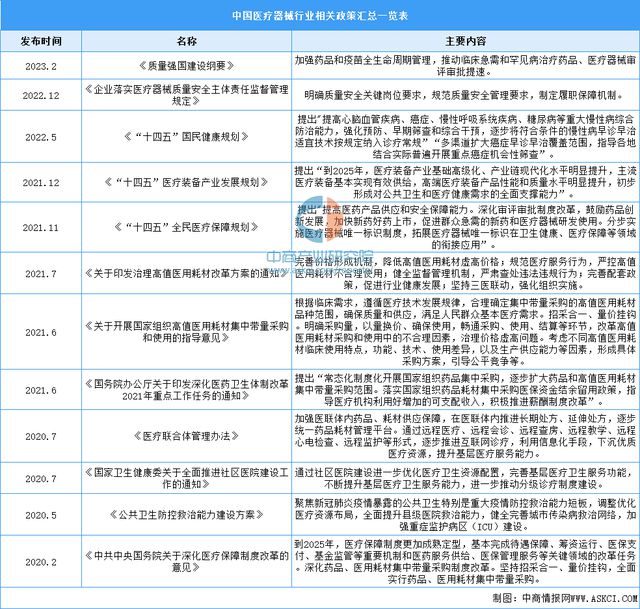Click the policy name 《公共卫生防控救治能力建设方案》
Viewport: 640px width, 609px height.
[x=187, y=515]
